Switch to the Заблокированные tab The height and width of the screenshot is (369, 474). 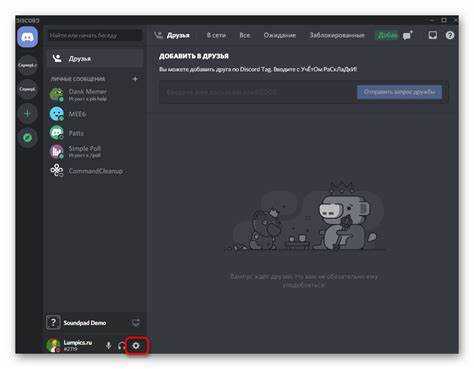pos(337,35)
